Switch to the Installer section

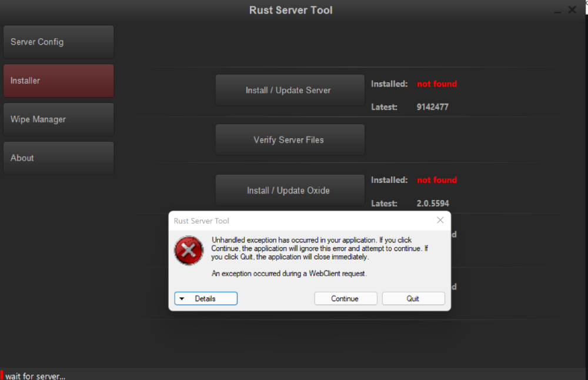click(58, 81)
